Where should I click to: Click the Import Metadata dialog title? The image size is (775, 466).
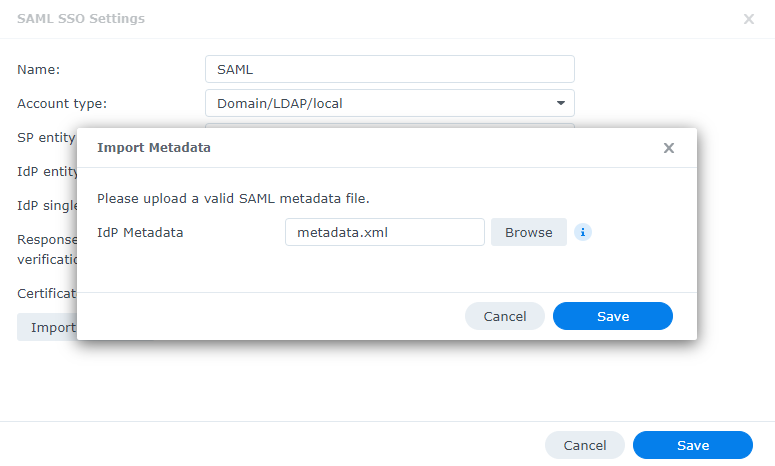click(153, 148)
